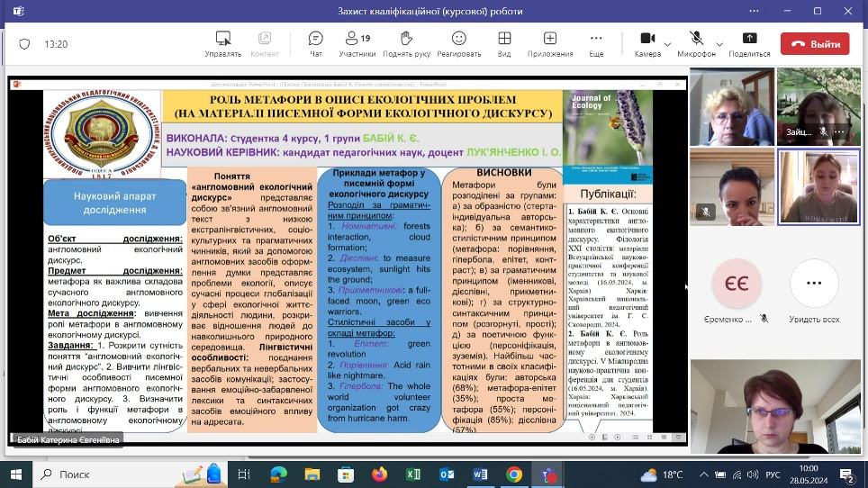Screen dimensions: 868x488
Task: Click the Wi-Fi network tray icon
Action: coord(737,474)
